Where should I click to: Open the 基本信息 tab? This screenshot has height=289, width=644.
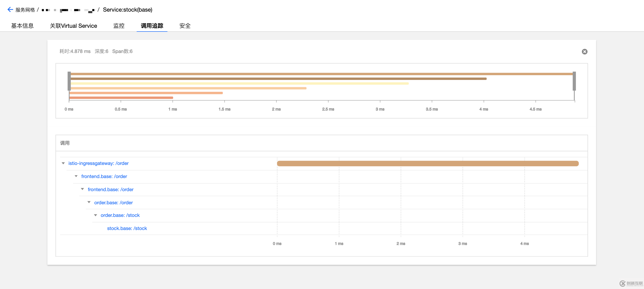tap(22, 26)
